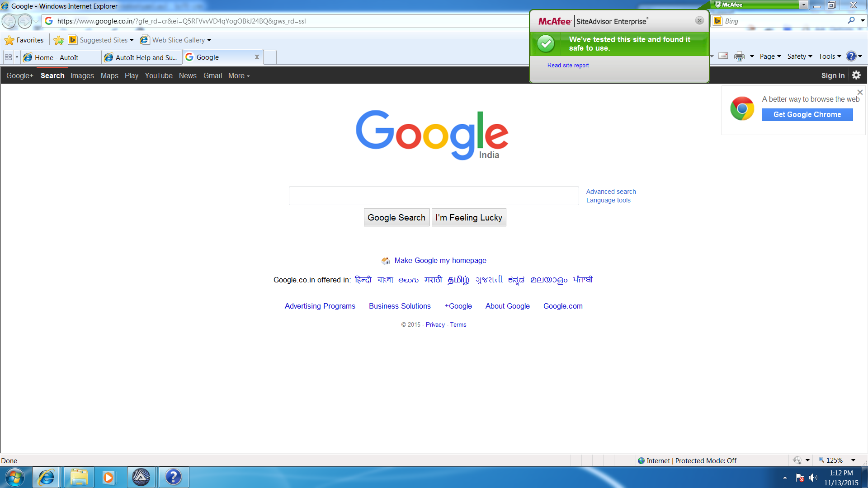Open the Tools menu dropdown
Viewport: 868px width, 488px height.
pos(830,56)
